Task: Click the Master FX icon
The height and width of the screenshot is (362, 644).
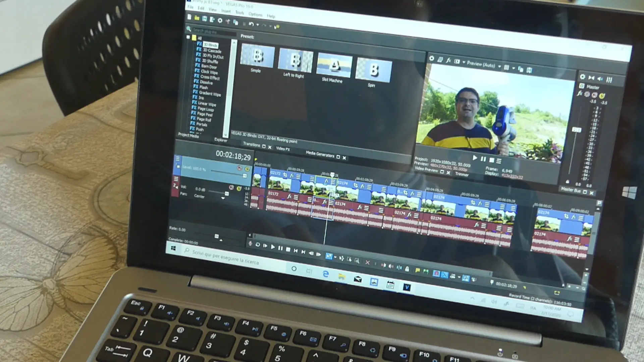Action: click(580, 93)
